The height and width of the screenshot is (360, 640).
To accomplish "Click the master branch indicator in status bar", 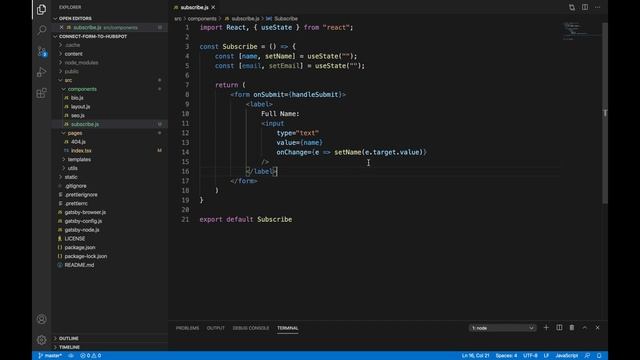I will click(x=49, y=356).
